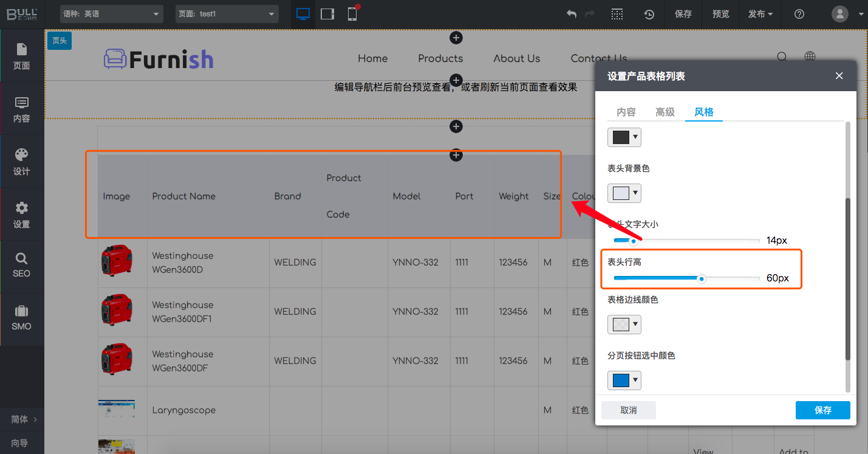This screenshot has width=868, height=454.
Task: Open the 分页按钮选中颜色 blue swatch
Action: [624, 380]
